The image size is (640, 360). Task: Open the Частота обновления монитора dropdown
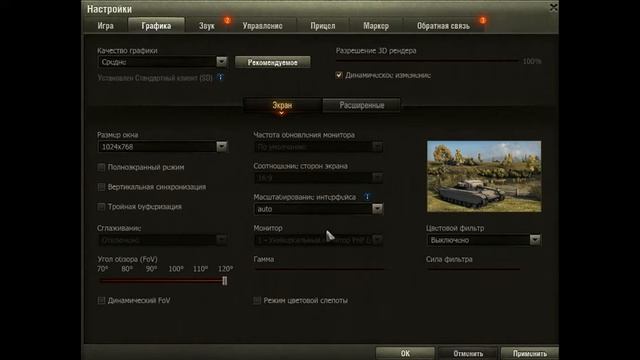[318, 147]
